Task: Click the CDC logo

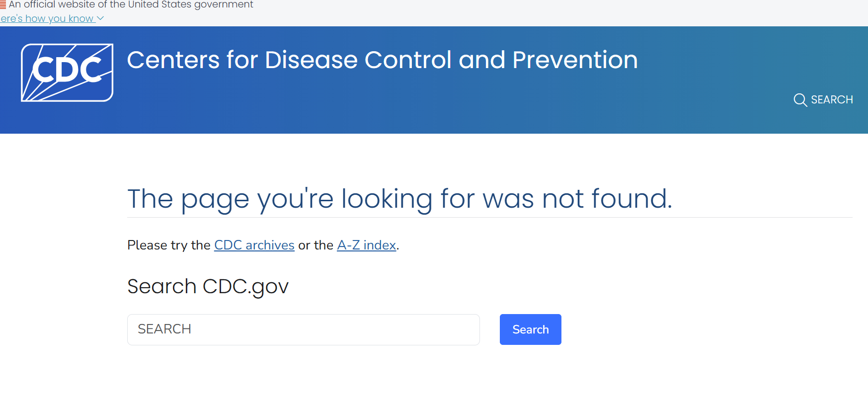Action: 67,73
